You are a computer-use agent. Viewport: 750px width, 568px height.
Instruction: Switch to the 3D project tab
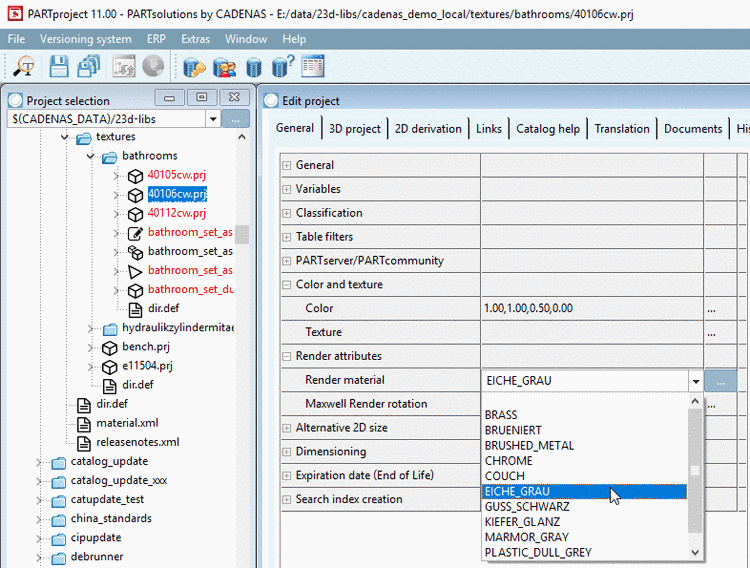pos(355,128)
